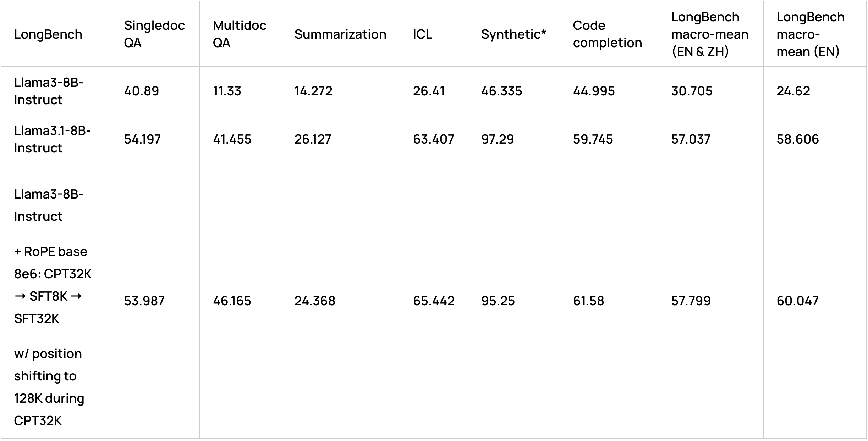Select the Synthetic* column header
Image resolution: width=868 pixels, height=441 pixels.
point(513,34)
